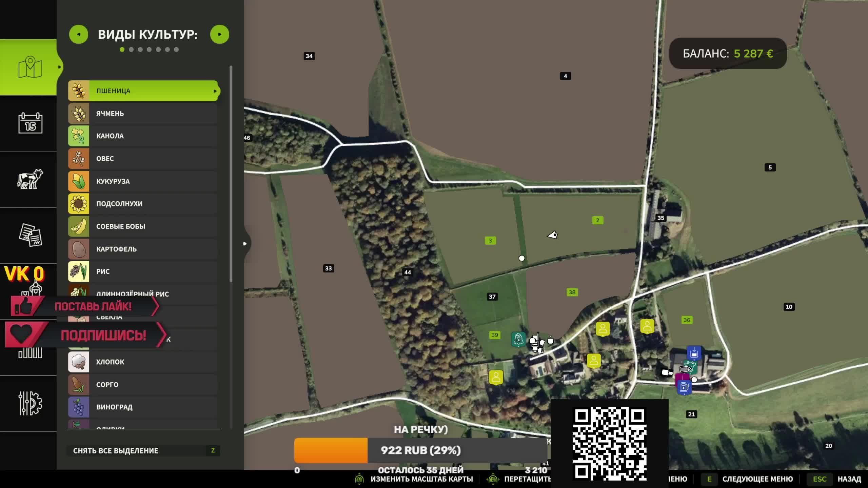Open the contracts documents sidebar icon

pyautogui.click(x=30, y=235)
